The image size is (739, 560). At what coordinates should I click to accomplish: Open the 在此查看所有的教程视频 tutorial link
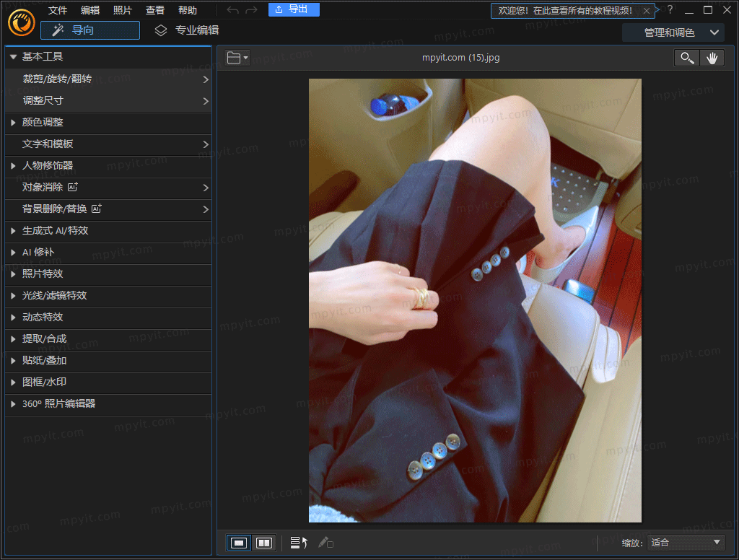[582, 10]
